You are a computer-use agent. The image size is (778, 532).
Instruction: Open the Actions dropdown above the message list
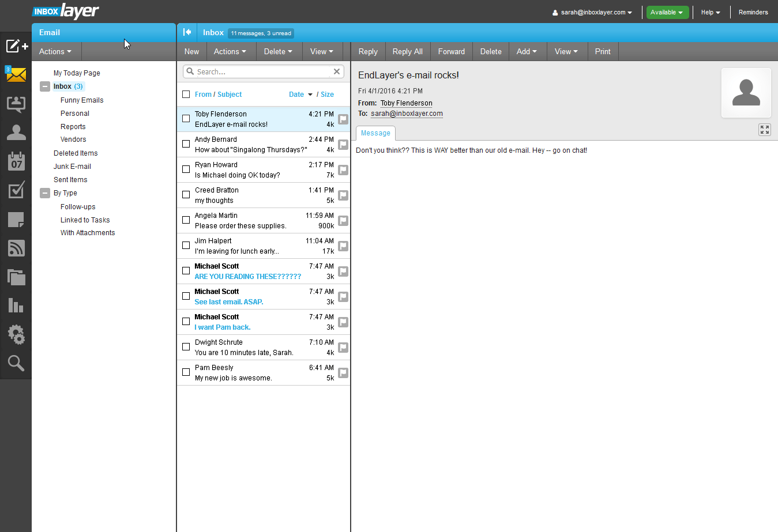230,51
